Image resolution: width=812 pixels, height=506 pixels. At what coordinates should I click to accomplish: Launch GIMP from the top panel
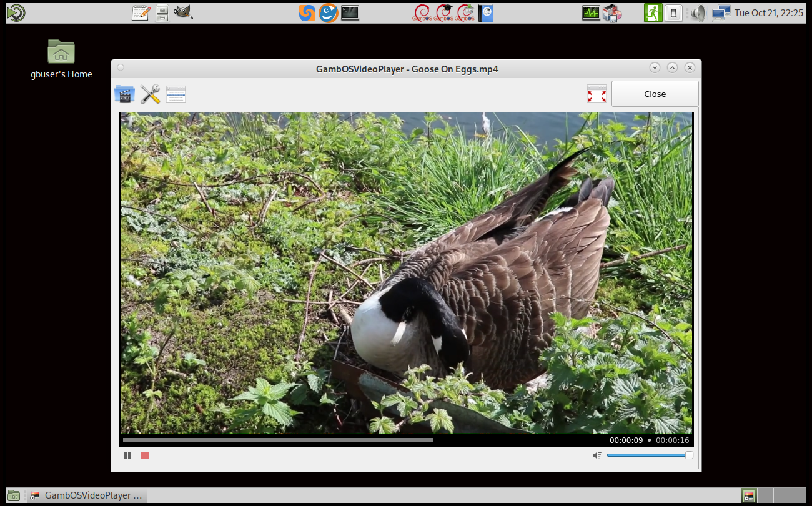[181, 12]
